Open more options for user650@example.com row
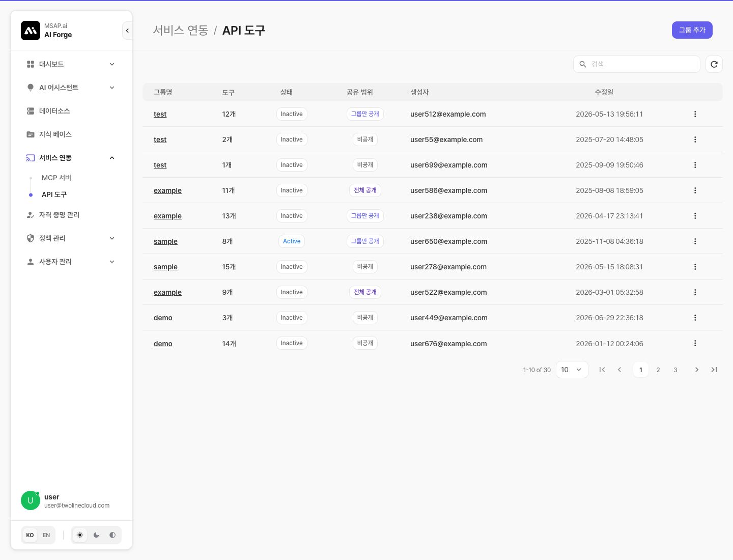Image resolution: width=733 pixels, height=560 pixels. click(695, 241)
